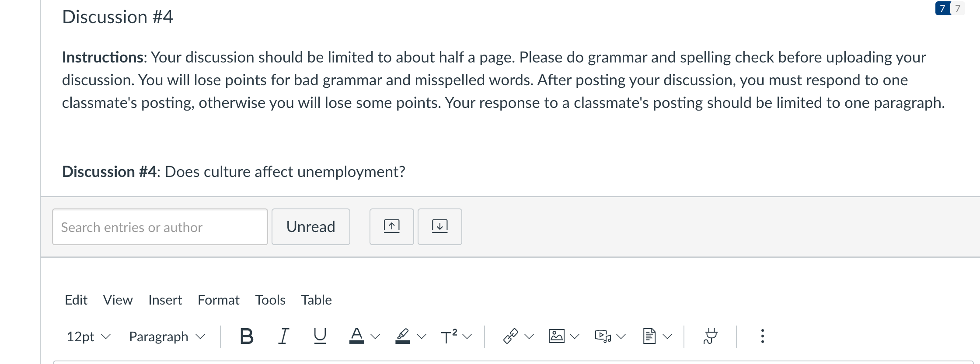Image resolution: width=980 pixels, height=364 pixels.
Task: Open the Paragraph block format dropdown
Action: point(167,336)
